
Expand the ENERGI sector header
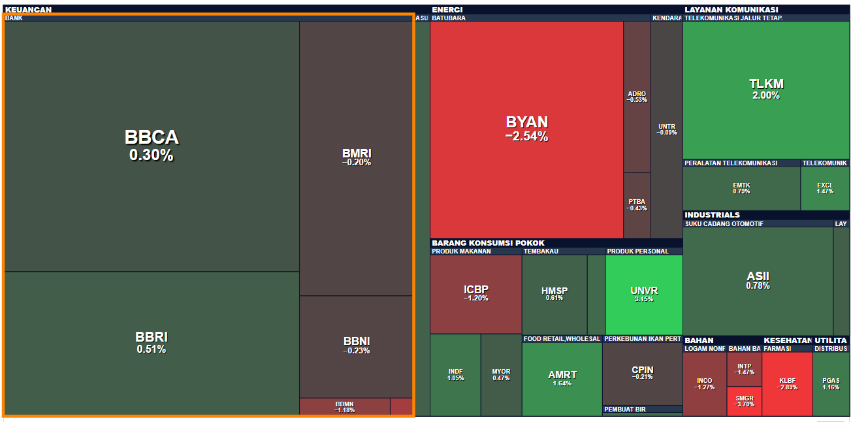pos(447,10)
